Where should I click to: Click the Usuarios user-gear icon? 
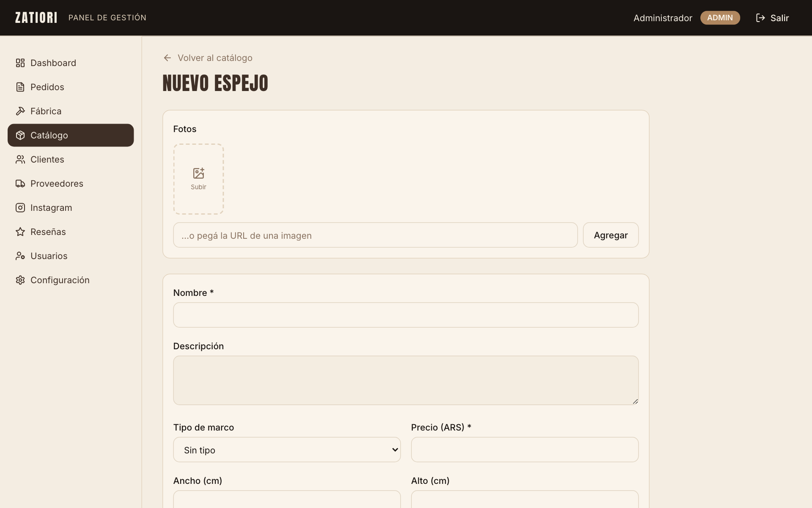pos(20,256)
